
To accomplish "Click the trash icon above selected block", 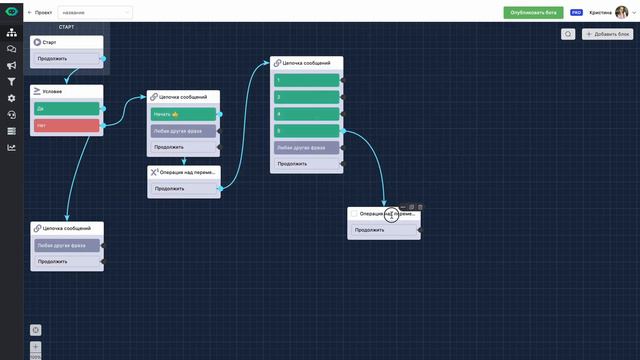I will coord(420,207).
